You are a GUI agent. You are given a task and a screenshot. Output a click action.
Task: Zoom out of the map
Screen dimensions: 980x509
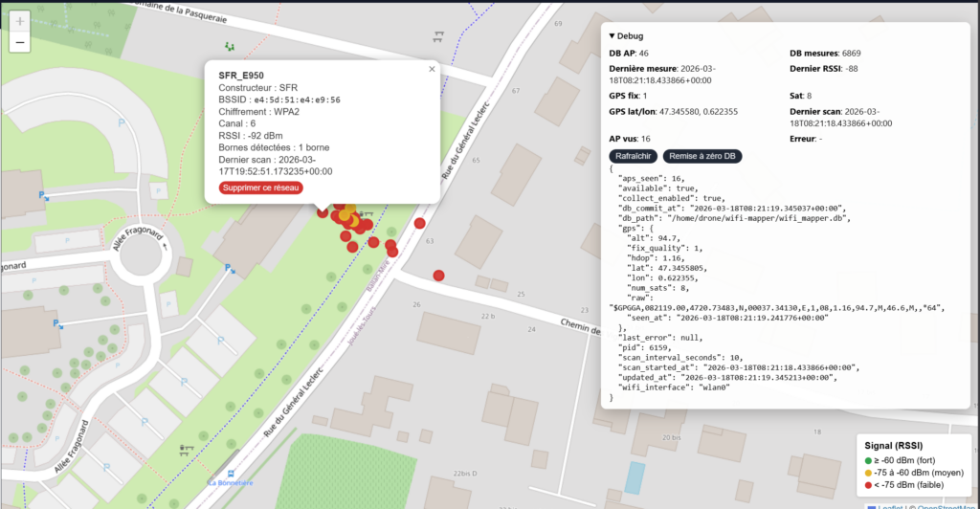(21, 43)
